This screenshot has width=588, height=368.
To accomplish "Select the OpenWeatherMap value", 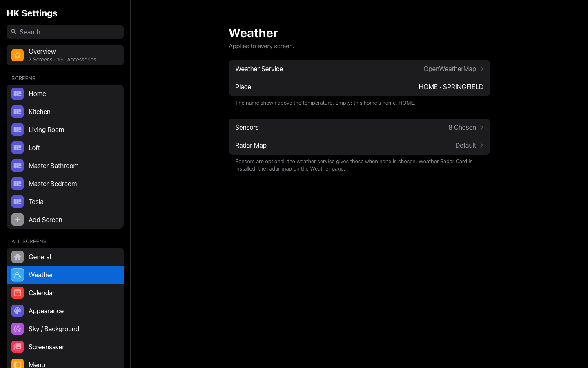I will click(x=450, y=69).
